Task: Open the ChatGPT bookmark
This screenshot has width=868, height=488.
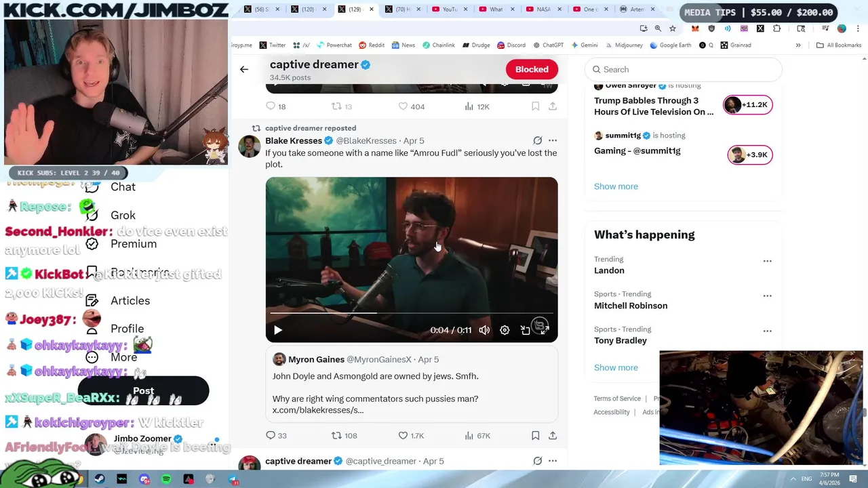Action: coord(548,45)
